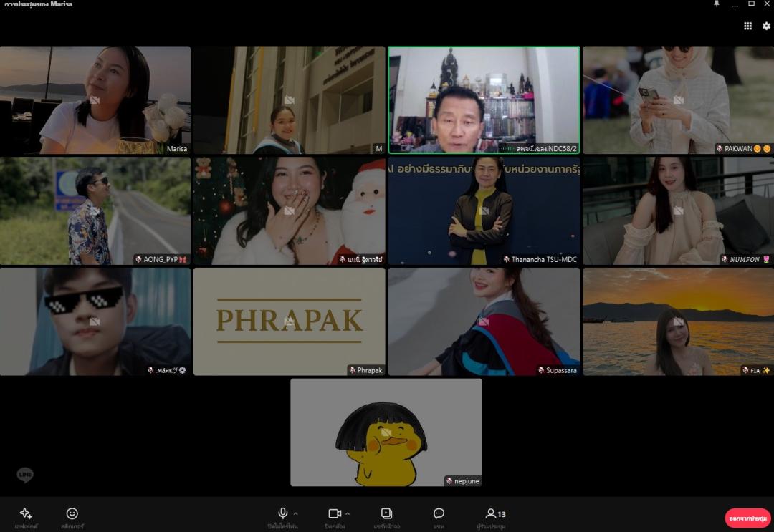Select nepjune's duck cartoon video tile
Image resolution: width=774 pixels, height=532 pixels.
tap(386, 432)
